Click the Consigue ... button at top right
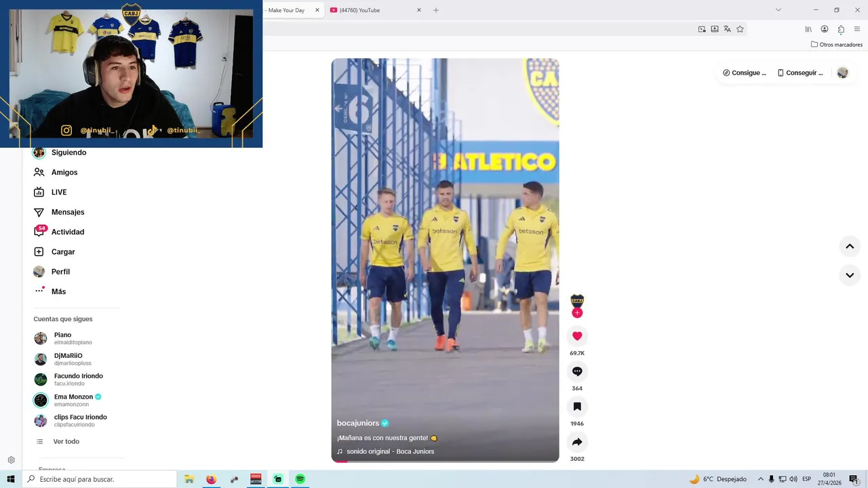This screenshot has height=488, width=868. click(x=744, y=73)
